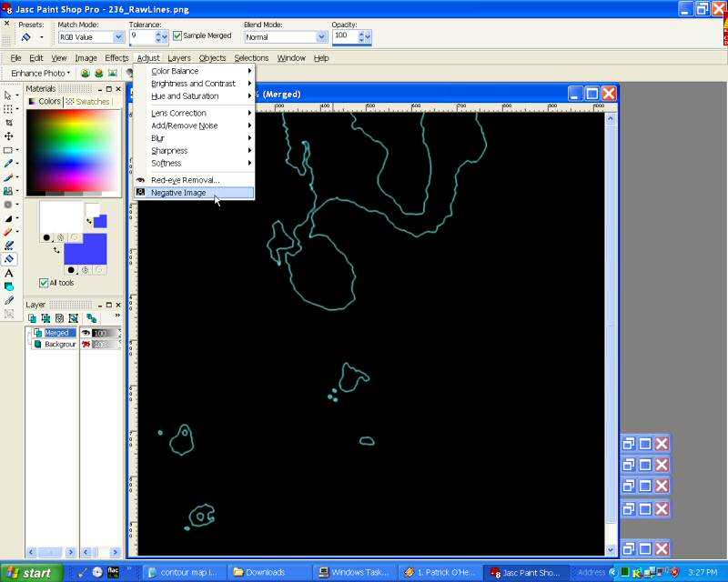The height and width of the screenshot is (582, 728).
Task: Toggle the All tools checkbox
Action: (44, 283)
